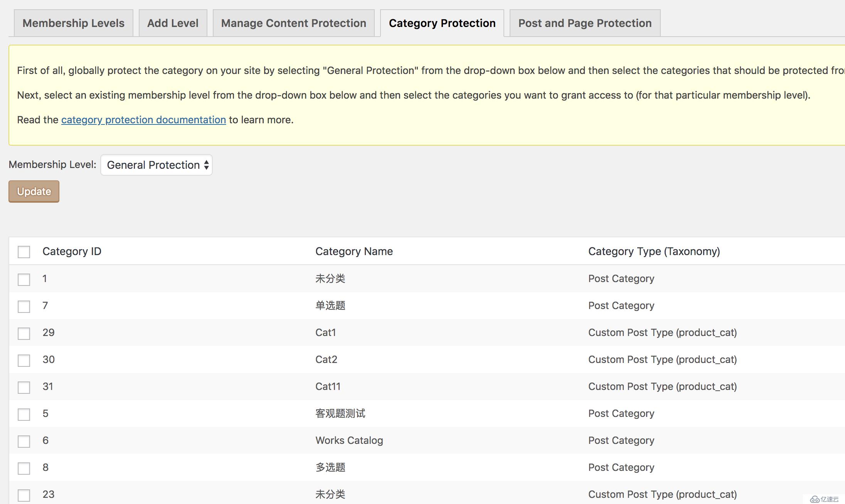This screenshot has height=504, width=845.
Task: Switch to Post and Page Protection tab
Action: (x=584, y=23)
